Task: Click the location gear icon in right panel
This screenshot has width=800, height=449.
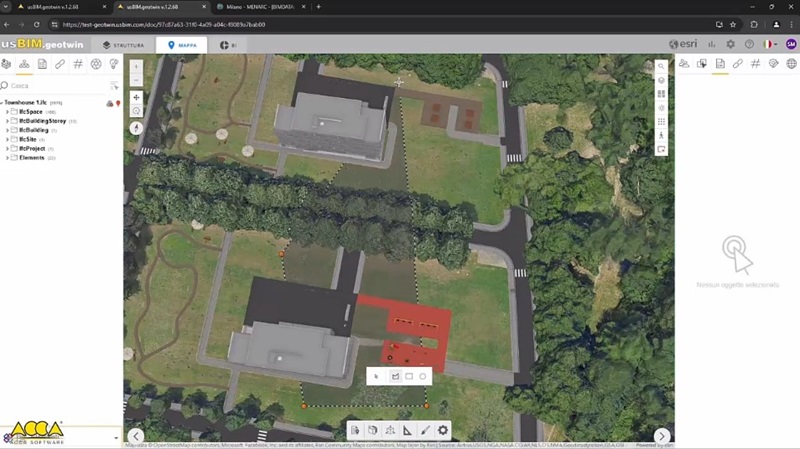Action: (x=773, y=64)
